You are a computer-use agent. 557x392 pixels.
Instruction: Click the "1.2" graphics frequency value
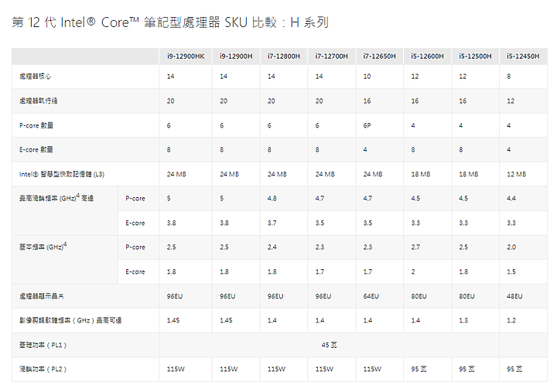(511, 320)
